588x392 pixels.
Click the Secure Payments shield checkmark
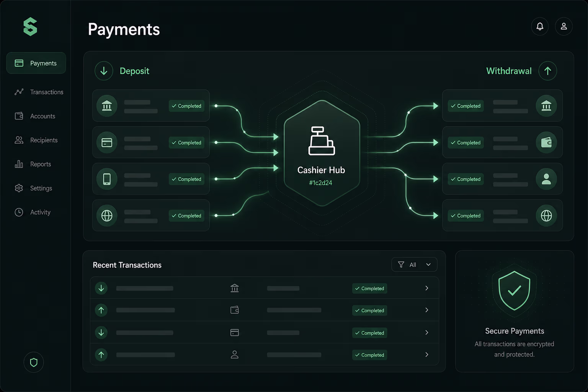[x=514, y=291]
